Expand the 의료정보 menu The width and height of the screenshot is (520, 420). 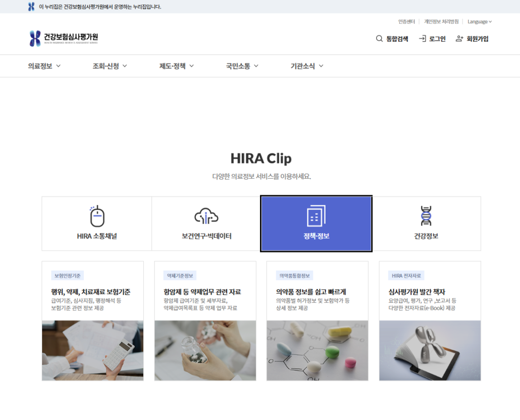45,66
